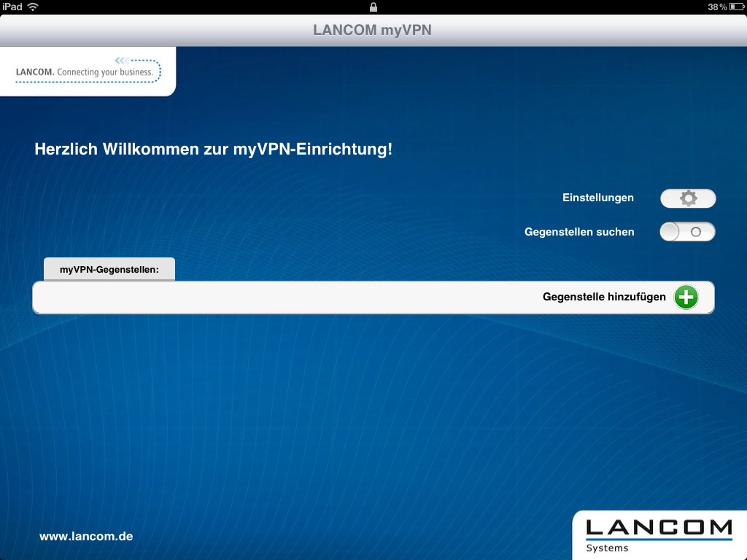Tap the triple-arrow symbol in LANCOM banner

(122, 61)
